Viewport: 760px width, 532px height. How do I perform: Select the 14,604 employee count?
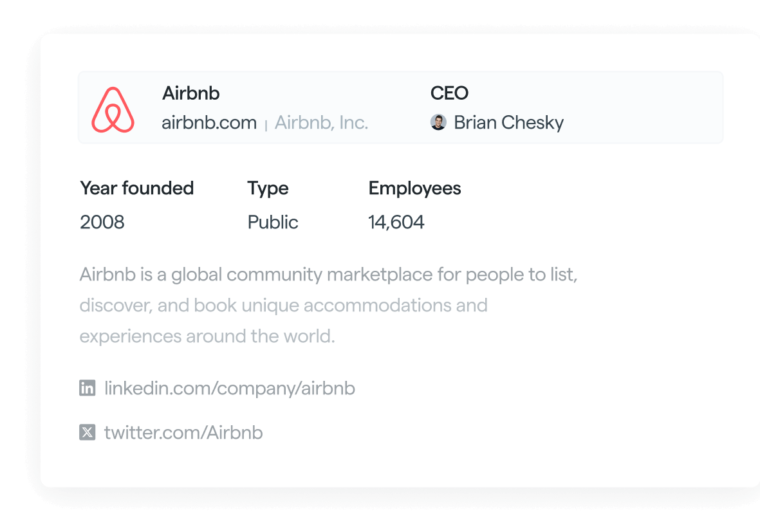(x=396, y=222)
